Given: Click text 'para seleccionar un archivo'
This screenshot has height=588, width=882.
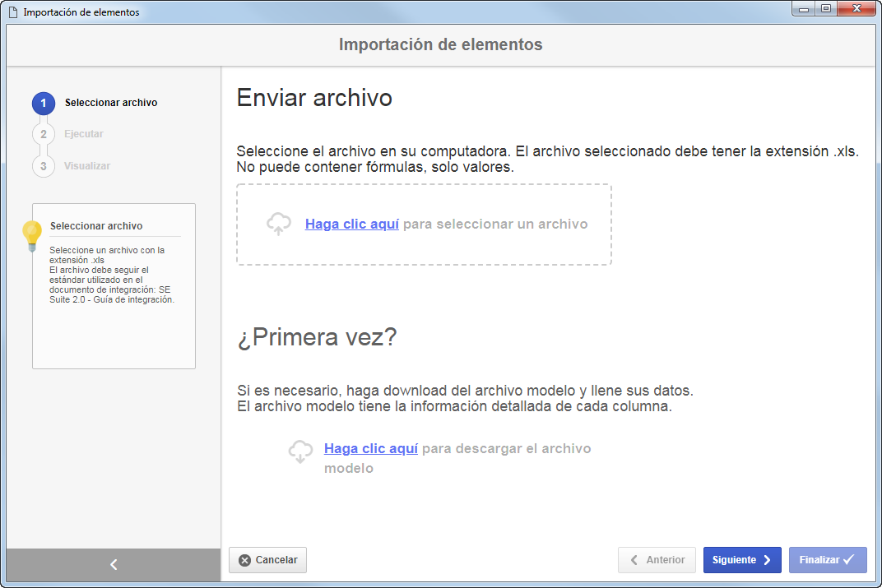Looking at the screenshot, I should tap(495, 224).
